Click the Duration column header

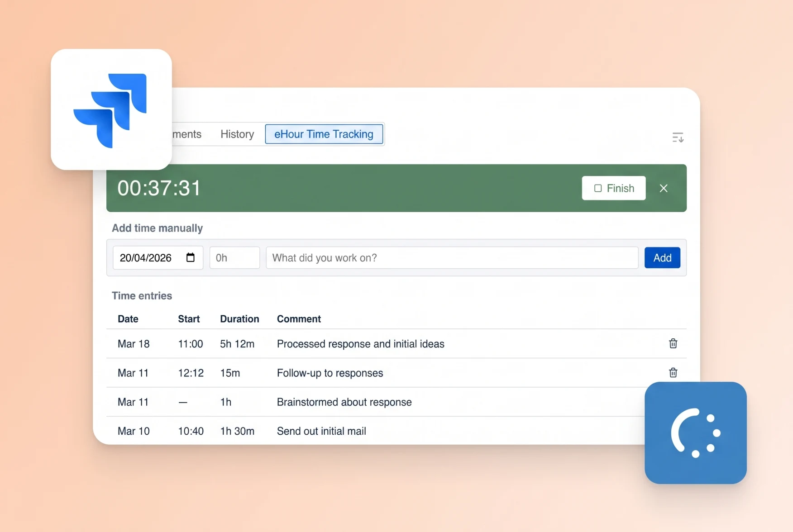pyautogui.click(x=239, y=319)
